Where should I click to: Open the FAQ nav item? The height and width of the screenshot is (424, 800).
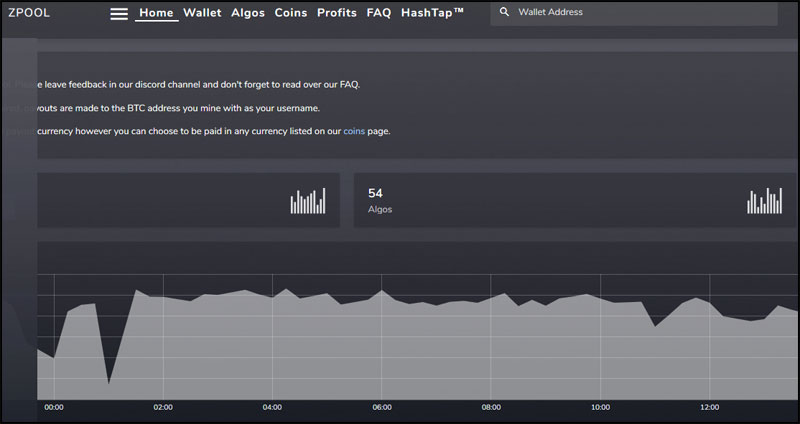click(379, 13)
